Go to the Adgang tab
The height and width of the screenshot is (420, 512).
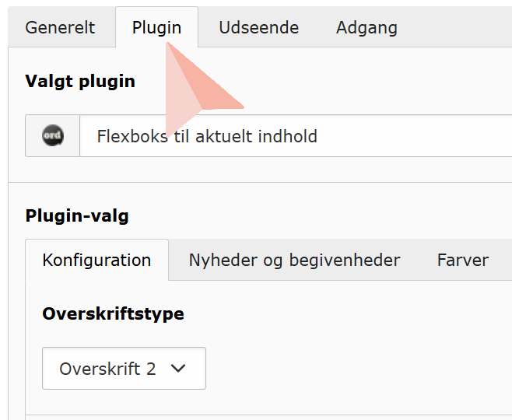point(366,28)
